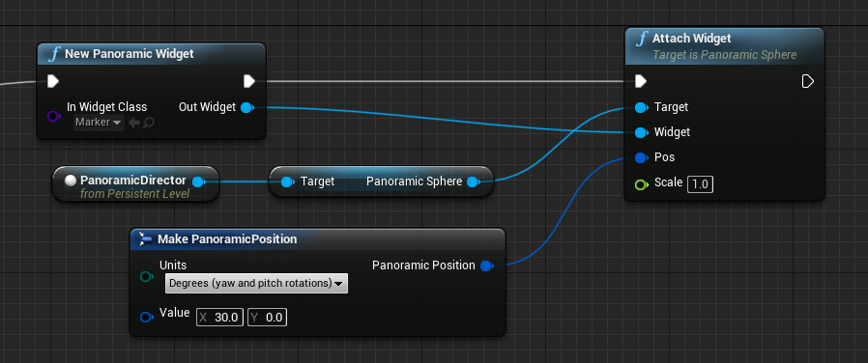Click the use-selected-asset arrow next to Marker
The width and height of the screenshot is (868, 363).
tap(134, 123)
